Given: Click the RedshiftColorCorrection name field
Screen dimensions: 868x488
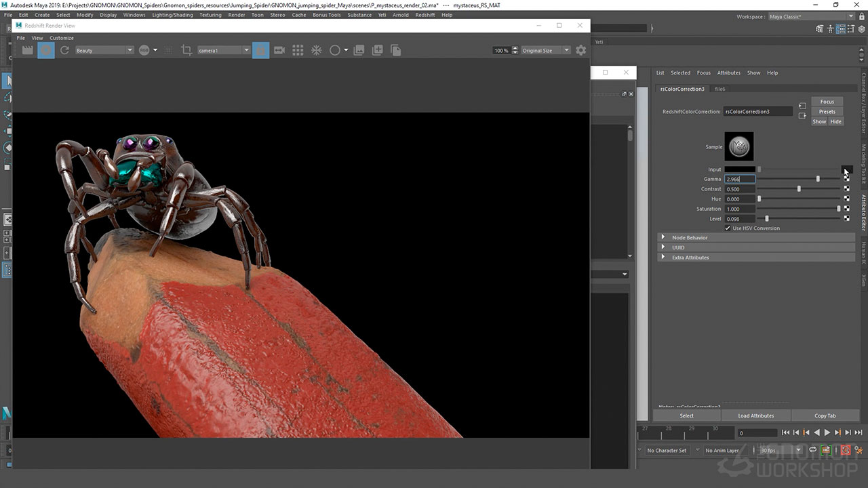Looking at the screenshot, I should coord(757,111).
